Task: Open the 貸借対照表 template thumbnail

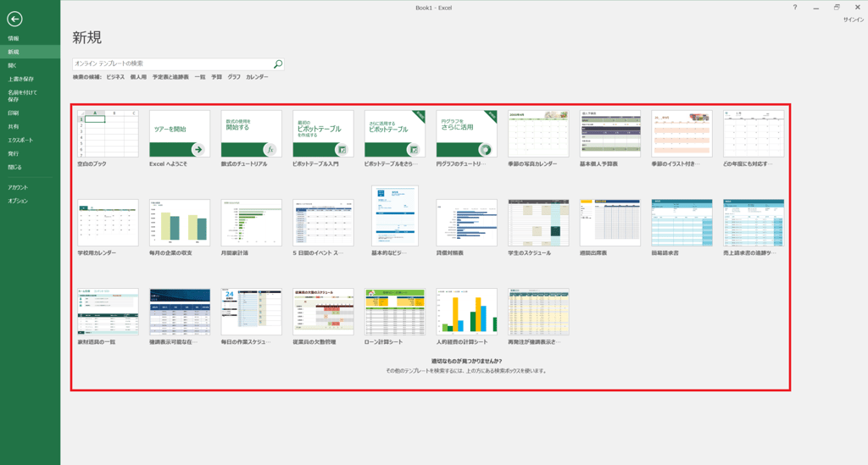Action: coord(466,223)
